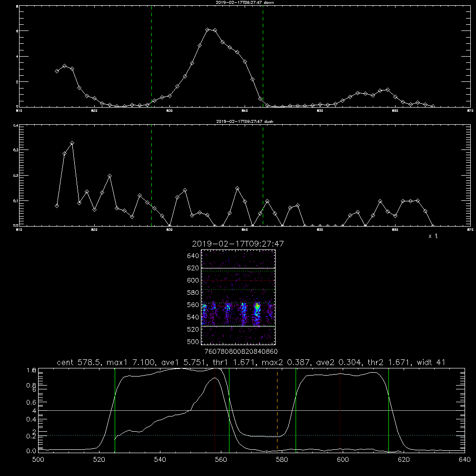This screenshot has height=476, width=476.
Task: Click the highest diamond marker on dawn curve
Action: 208,30
